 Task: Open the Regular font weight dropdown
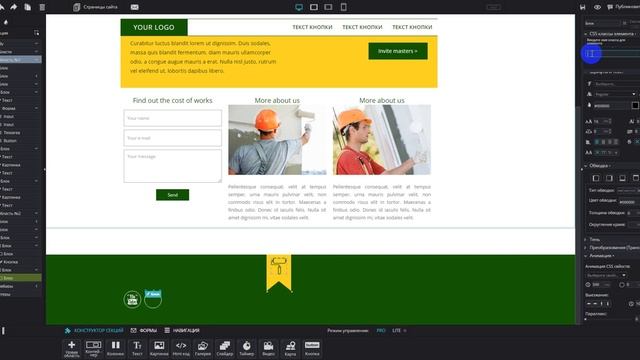click(x=615, y=94)
